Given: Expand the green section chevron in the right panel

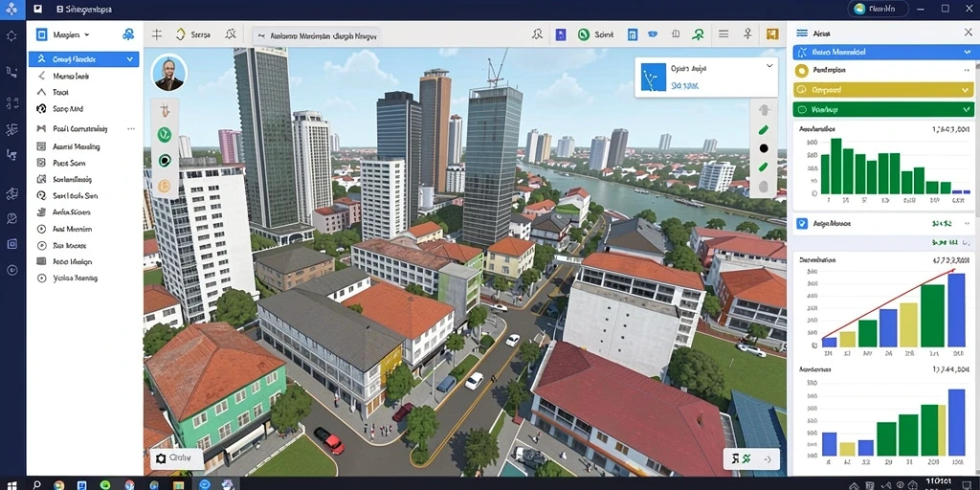Looking at the screenshot, I should (x=967, y=109).
